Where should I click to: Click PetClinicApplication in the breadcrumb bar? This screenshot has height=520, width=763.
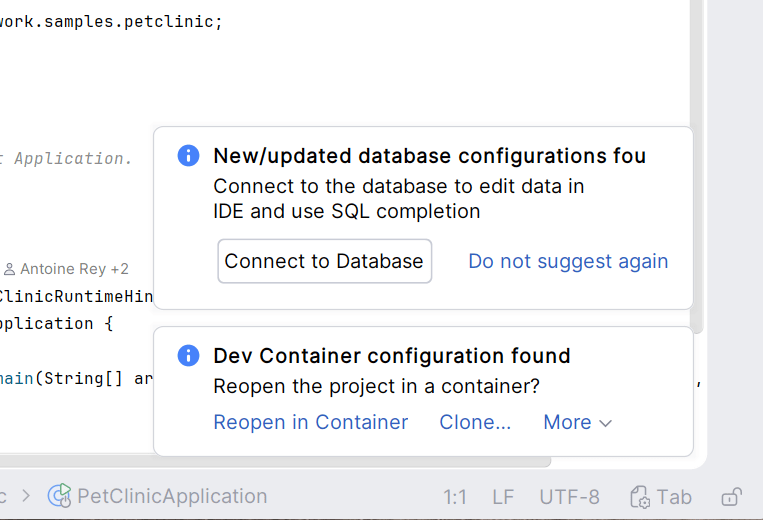click(172, 496)
